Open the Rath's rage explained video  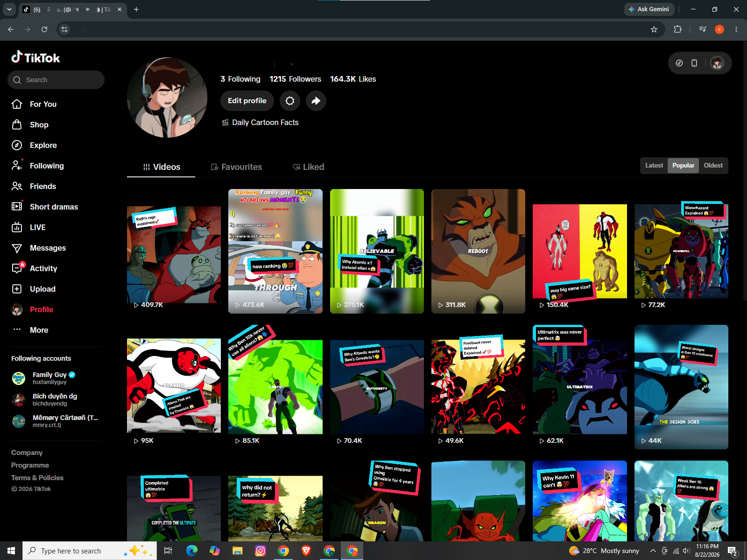pyautogui.click(x=174, y=251)
